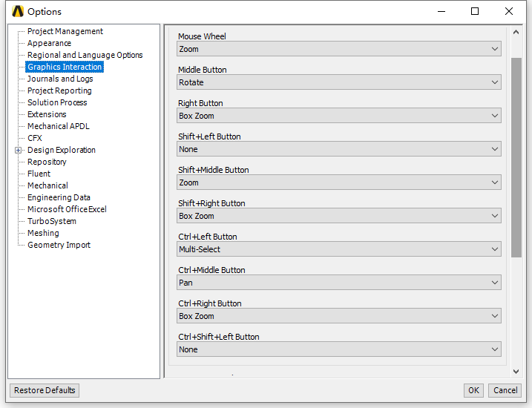The height and width of the screenshot is (408, 532).
Task: Maximize the Options window
Action: [475, 12]
